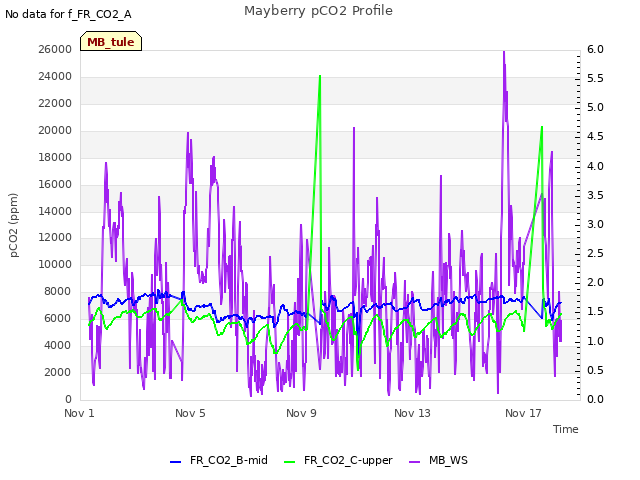Click the green spike peak near Nov 9
The height and width of the screenshot is (480, 640).
pos(320,76)
